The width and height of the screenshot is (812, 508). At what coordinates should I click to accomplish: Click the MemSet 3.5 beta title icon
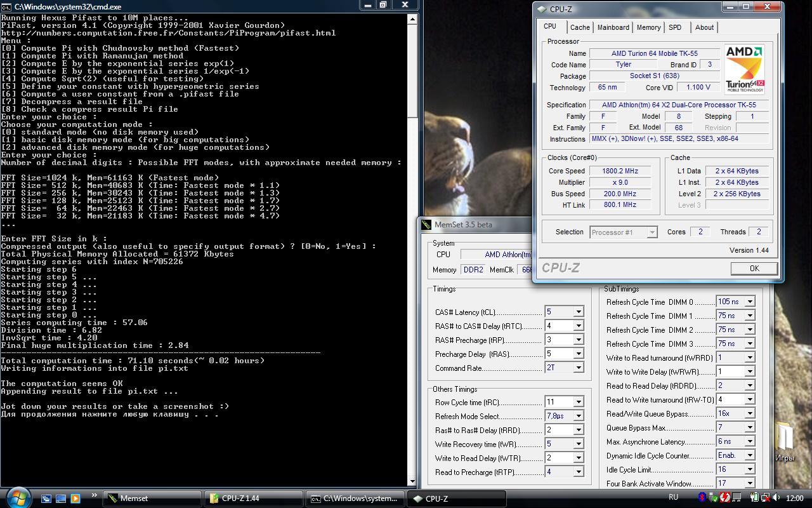(427, 224)
